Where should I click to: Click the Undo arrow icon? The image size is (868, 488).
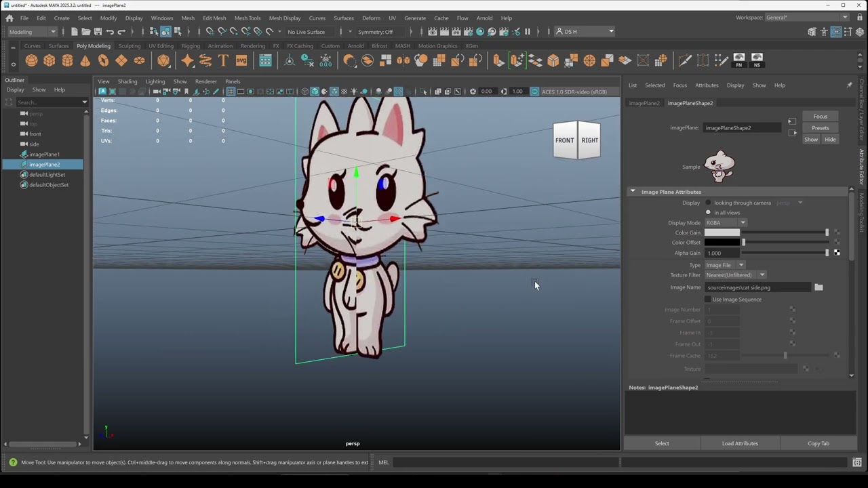110,32
